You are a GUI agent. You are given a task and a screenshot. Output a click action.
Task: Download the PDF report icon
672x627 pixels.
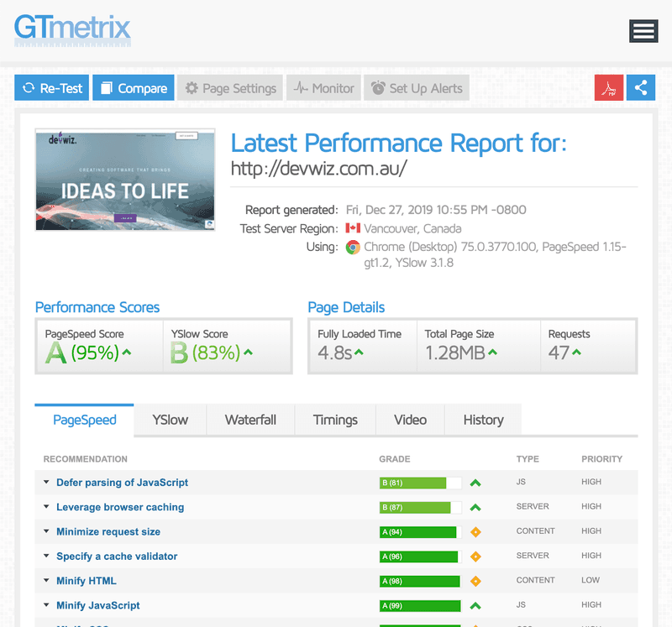[x=608, y=88]
